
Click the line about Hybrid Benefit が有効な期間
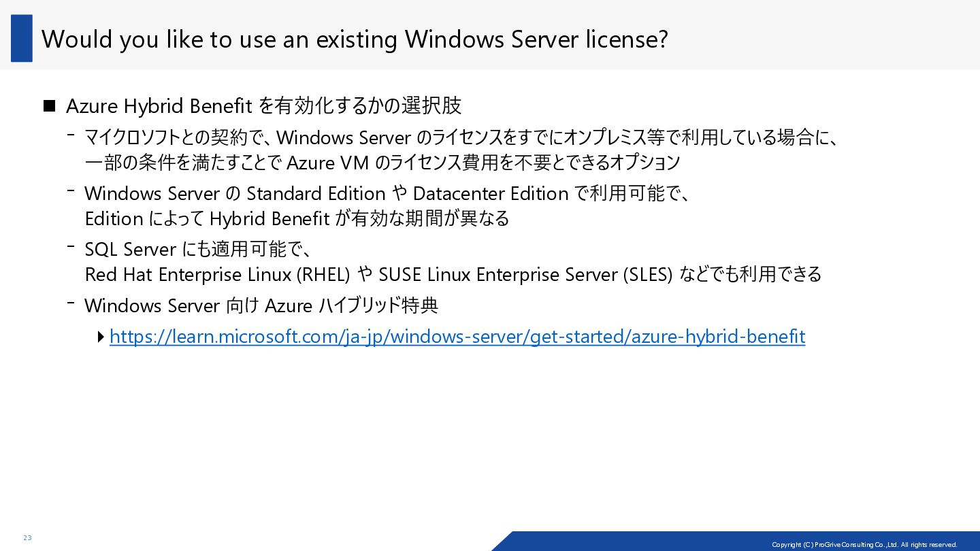coord(297,219)
